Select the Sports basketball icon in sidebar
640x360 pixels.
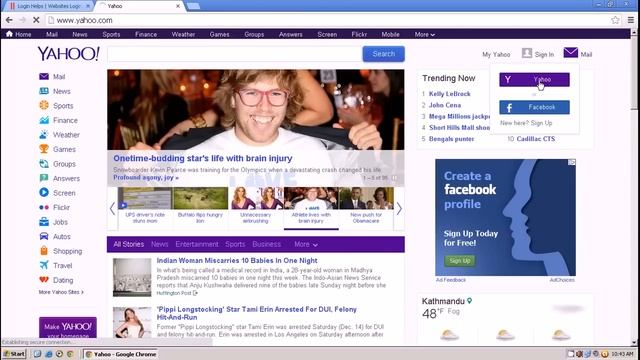[44, 105]
